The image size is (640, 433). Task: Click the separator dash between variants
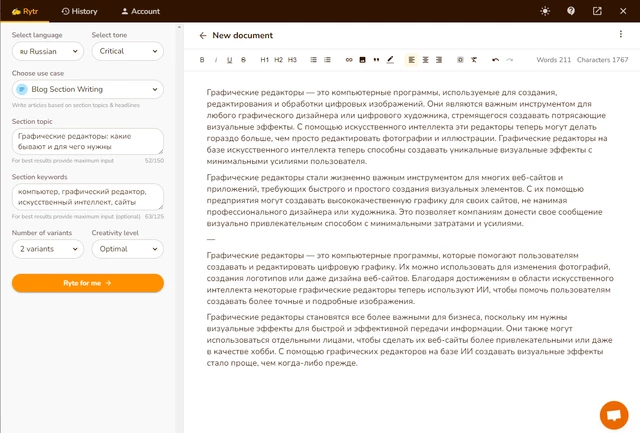tap(211, 239)
